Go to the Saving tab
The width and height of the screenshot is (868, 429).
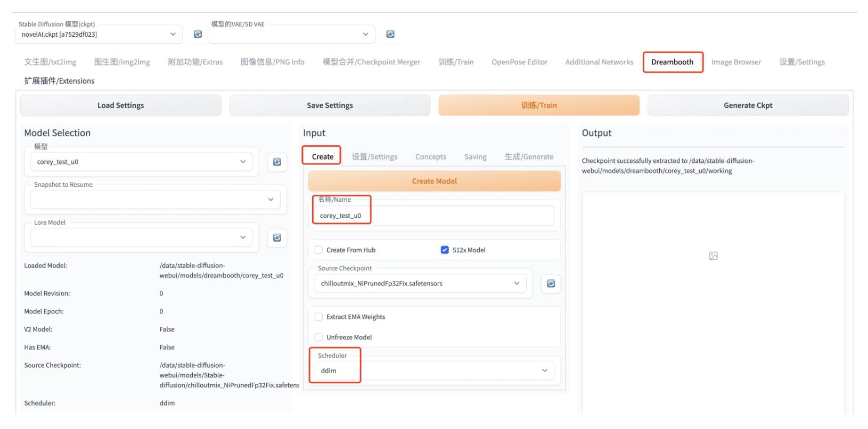tap(475, 156)
